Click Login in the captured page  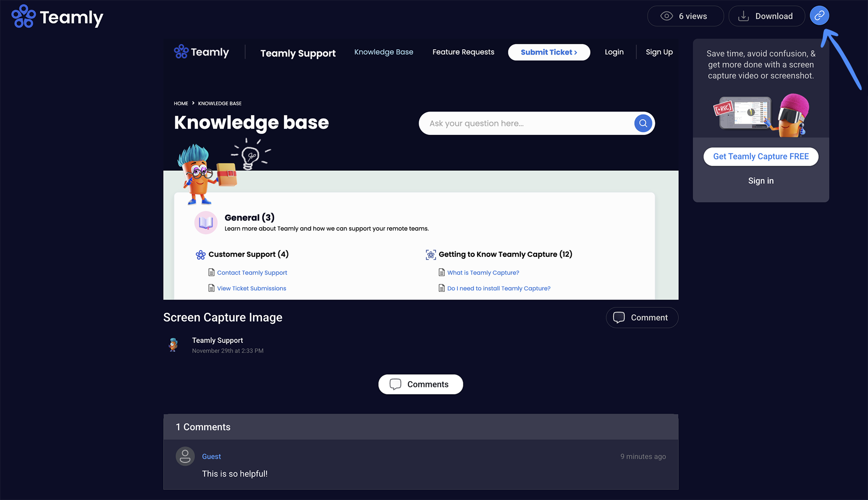click(614, 52)
